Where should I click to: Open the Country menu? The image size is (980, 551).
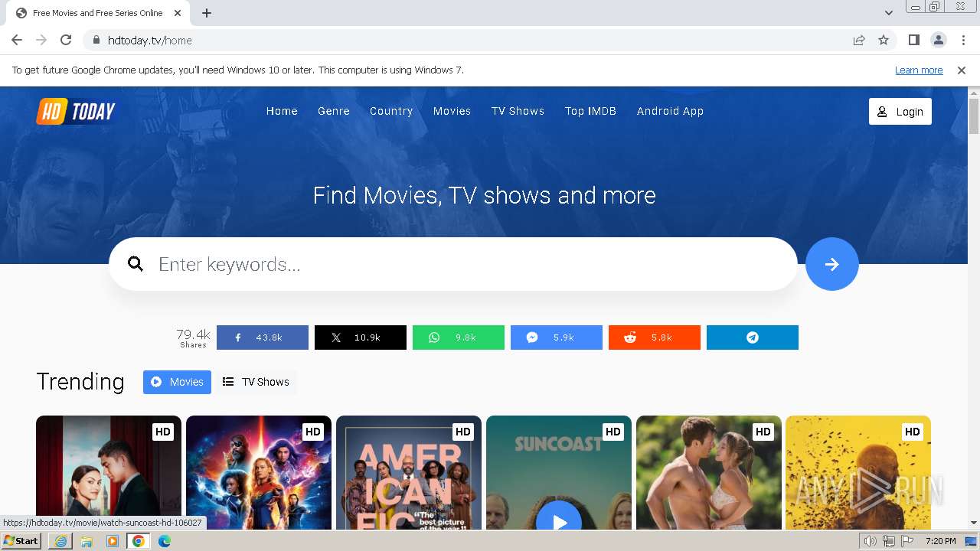(x=391, y=111)
